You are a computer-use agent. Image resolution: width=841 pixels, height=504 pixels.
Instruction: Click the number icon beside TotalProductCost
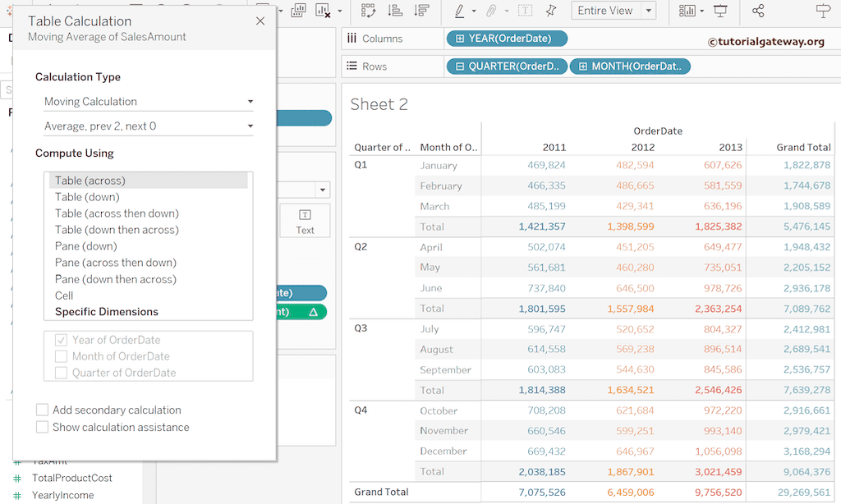tap(17, 479)
